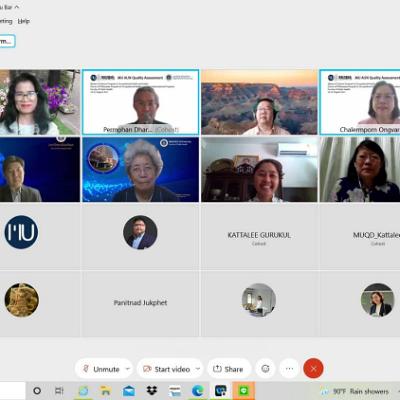400x400 pixels.
Task: Select Chalermporn Ongvar video tile
Action: [360, 102]
